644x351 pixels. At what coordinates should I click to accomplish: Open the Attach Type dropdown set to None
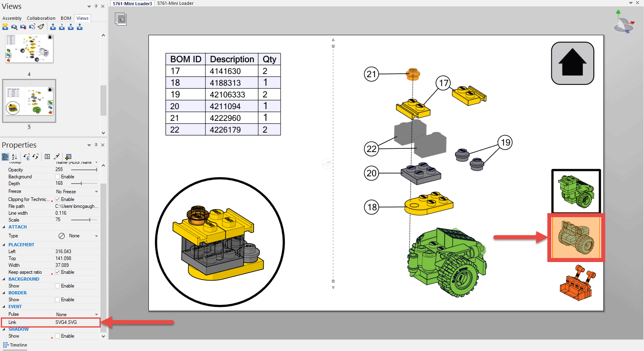[x=96, y=236]
